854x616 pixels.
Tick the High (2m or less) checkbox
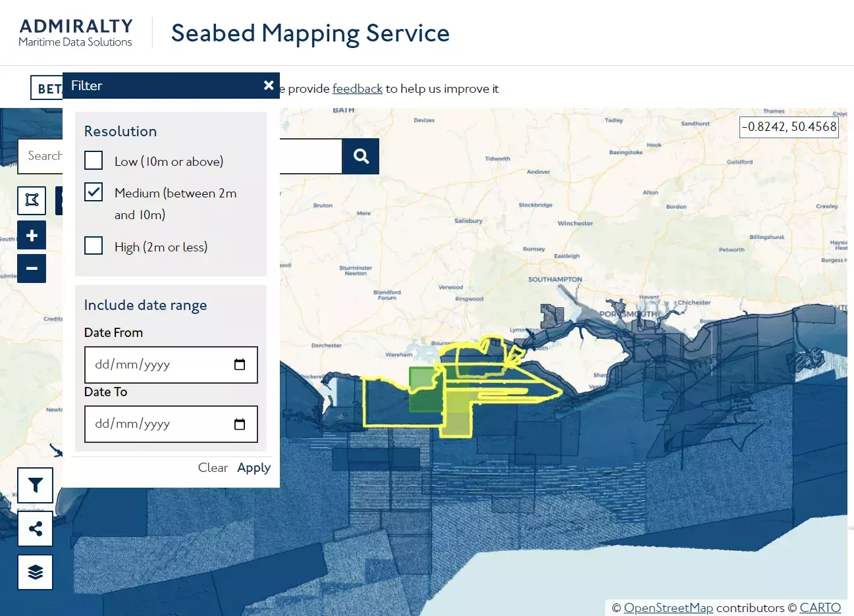point(93,246)
